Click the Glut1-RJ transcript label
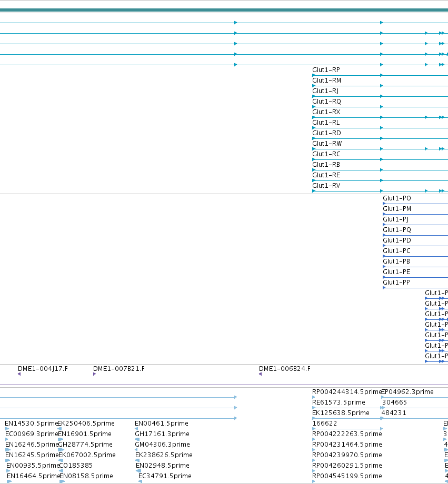448x484 pixels. 325,91
